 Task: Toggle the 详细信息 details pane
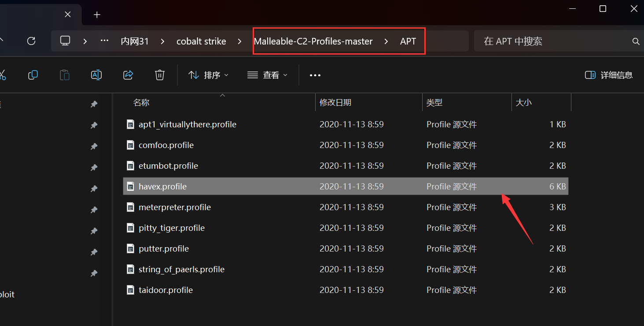[x=609, y=75]
